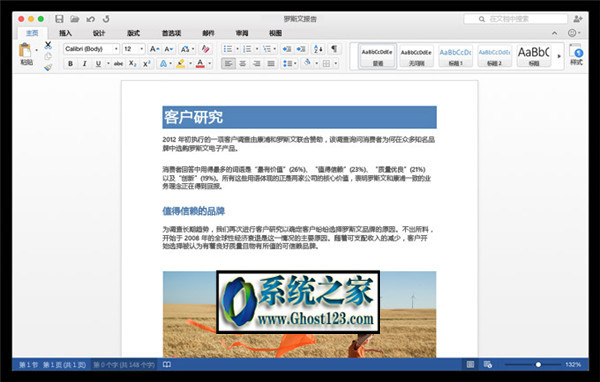Click the Undo arrow icon

(x=91, y=19)
